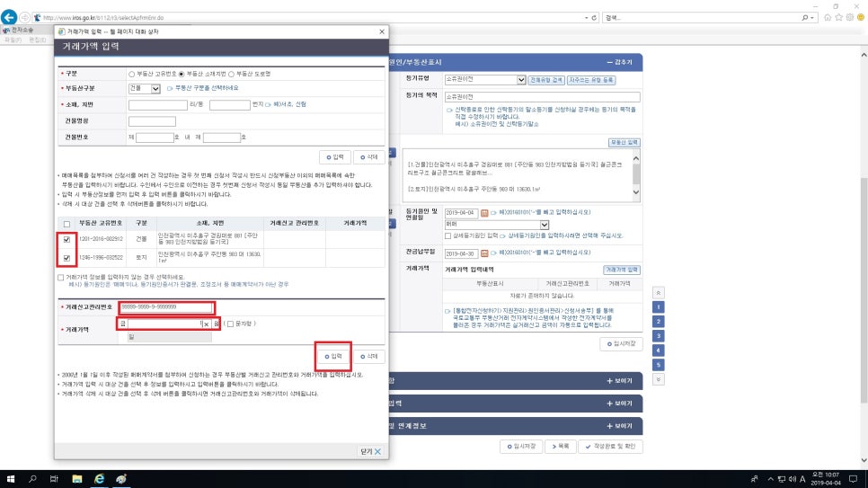Viewport: 868px width, 488px height.
Task: Toggle the select-all checkbox in table header
Action: coord(67,224)
